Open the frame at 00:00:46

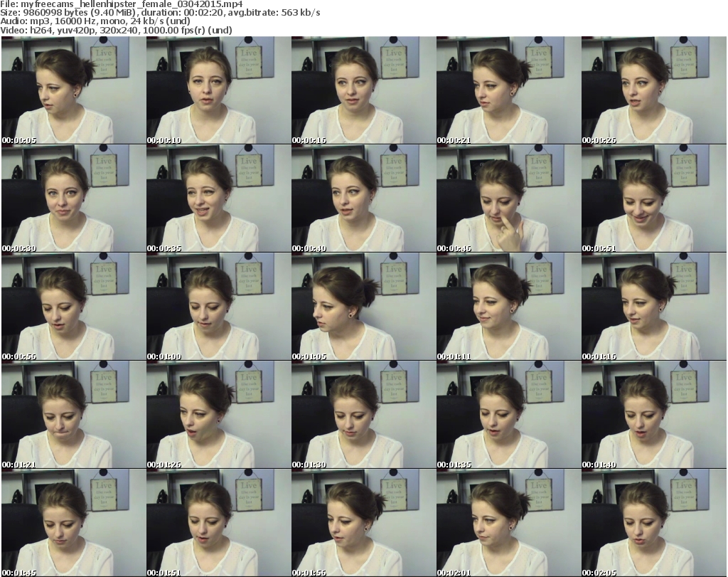coord(508,198)
